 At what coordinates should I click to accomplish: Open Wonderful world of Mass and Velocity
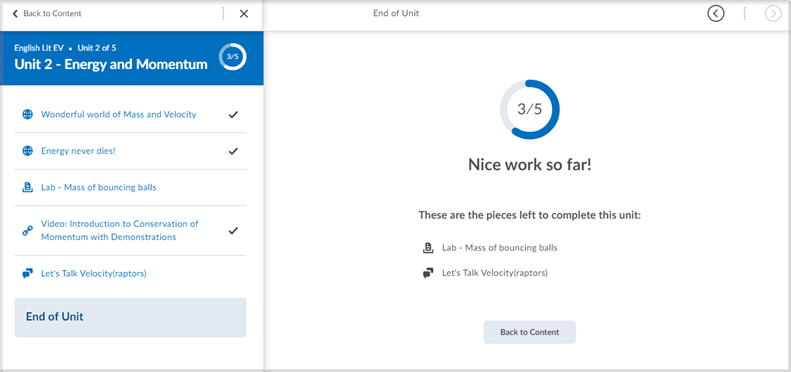tap(119, 115)
